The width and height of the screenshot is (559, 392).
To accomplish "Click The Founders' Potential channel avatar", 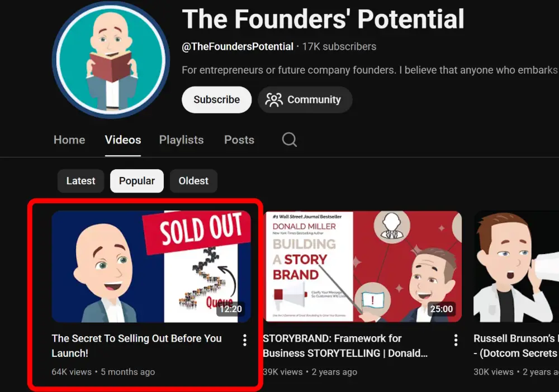I will point(111,59).
